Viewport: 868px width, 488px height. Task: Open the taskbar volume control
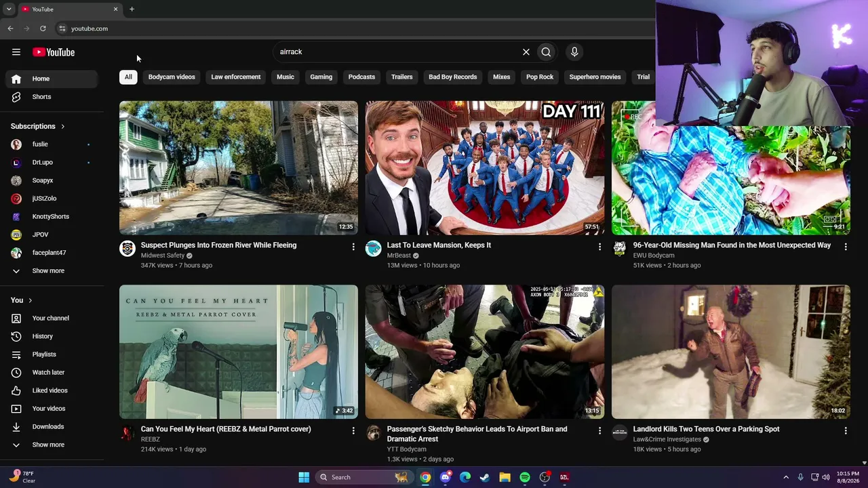[x=826, y=477]
